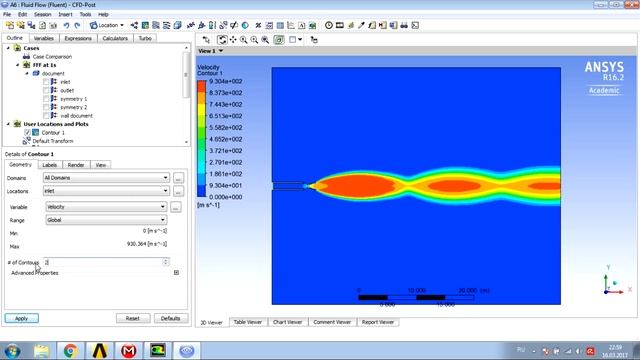Open the Render tab in details
Screen dimensions: 640x360
point(76,165)
